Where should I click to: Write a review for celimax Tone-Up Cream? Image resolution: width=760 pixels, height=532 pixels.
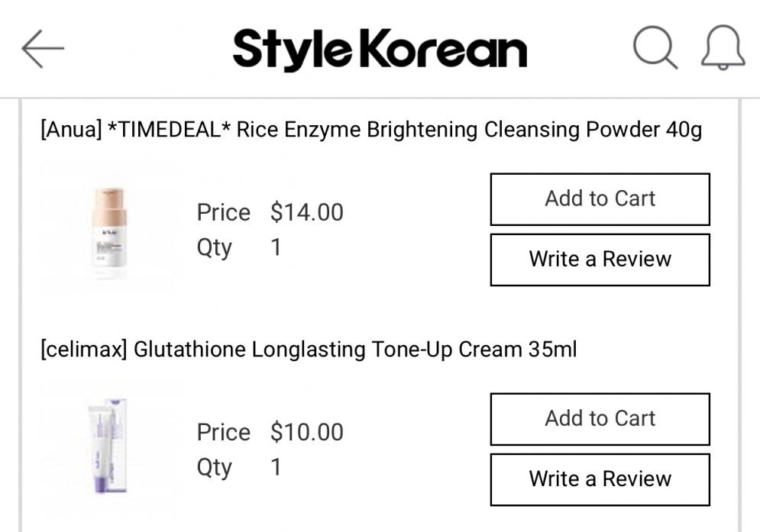[x=600, y=479]
